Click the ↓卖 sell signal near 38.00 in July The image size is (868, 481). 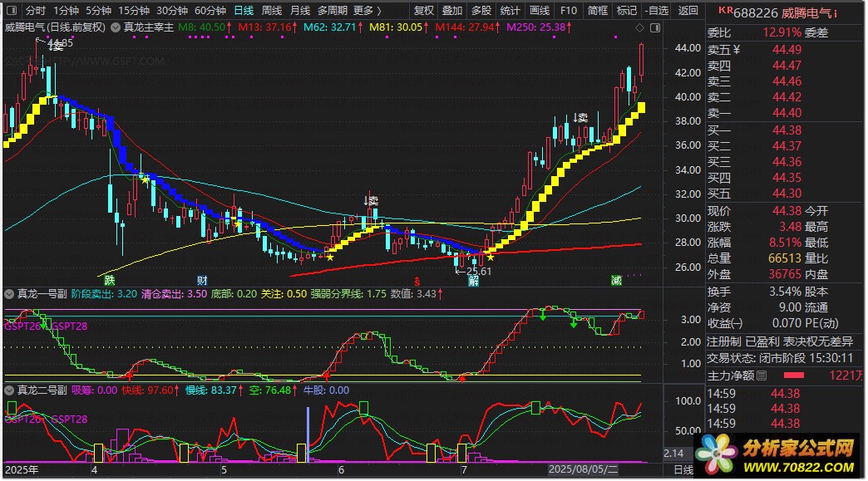pos(580,117)
